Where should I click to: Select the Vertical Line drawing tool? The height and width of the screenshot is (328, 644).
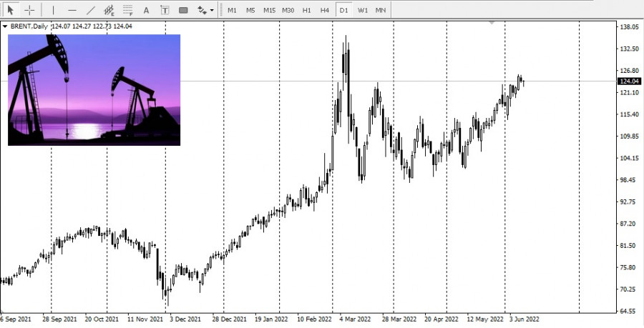(x=53, y=10)
